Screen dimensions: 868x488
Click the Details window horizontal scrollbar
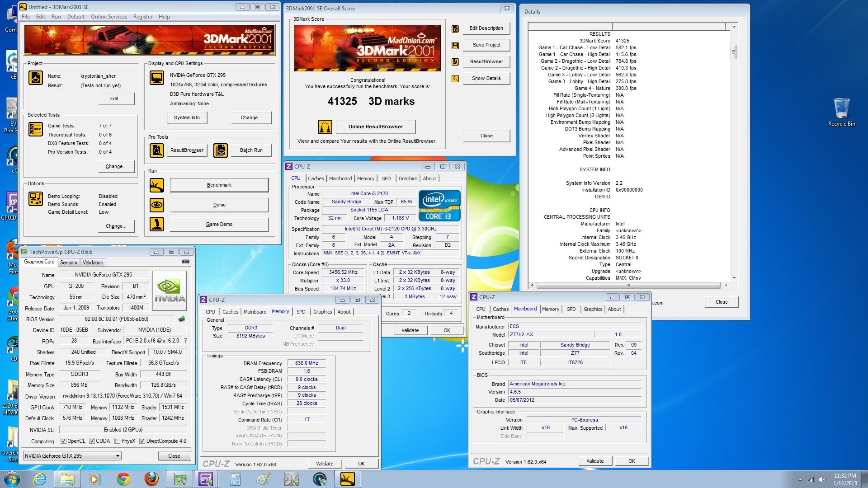pyautogui.click(x=628, y=285)
